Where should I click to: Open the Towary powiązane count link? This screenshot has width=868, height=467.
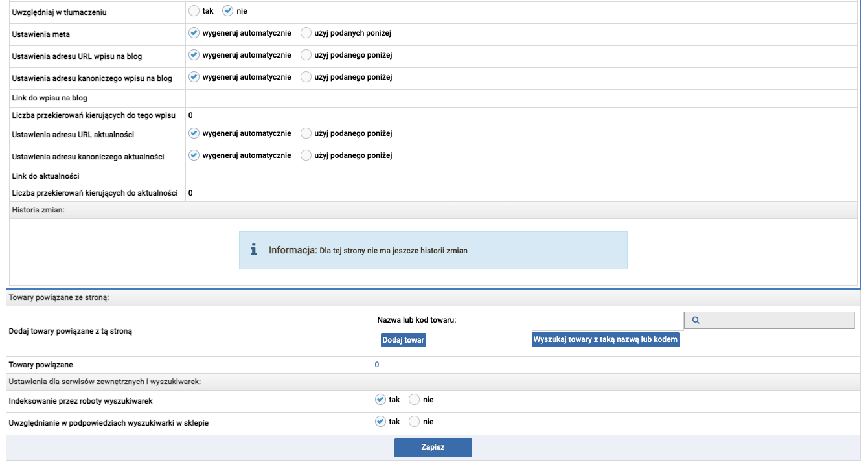(377, 365)
